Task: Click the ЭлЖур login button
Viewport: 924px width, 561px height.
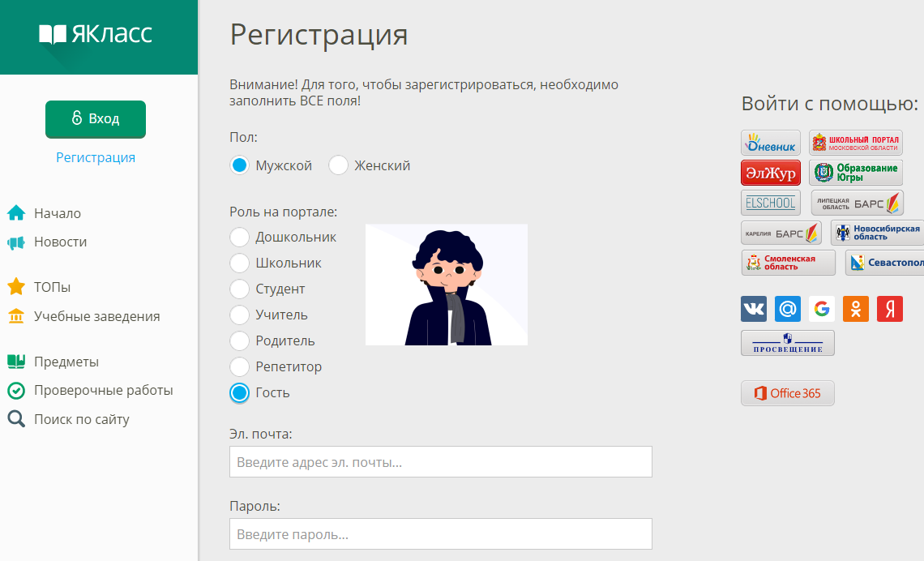Action: click(x=769, y=172)
